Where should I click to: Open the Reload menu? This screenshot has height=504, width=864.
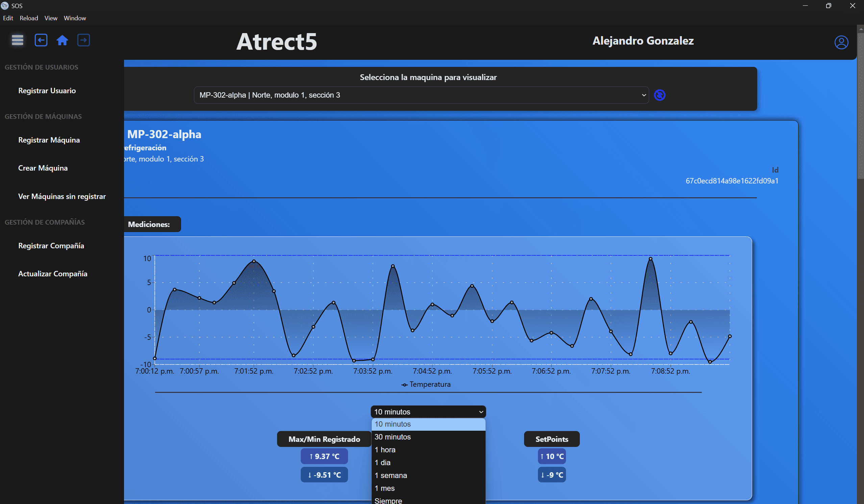tap(29, 18)
